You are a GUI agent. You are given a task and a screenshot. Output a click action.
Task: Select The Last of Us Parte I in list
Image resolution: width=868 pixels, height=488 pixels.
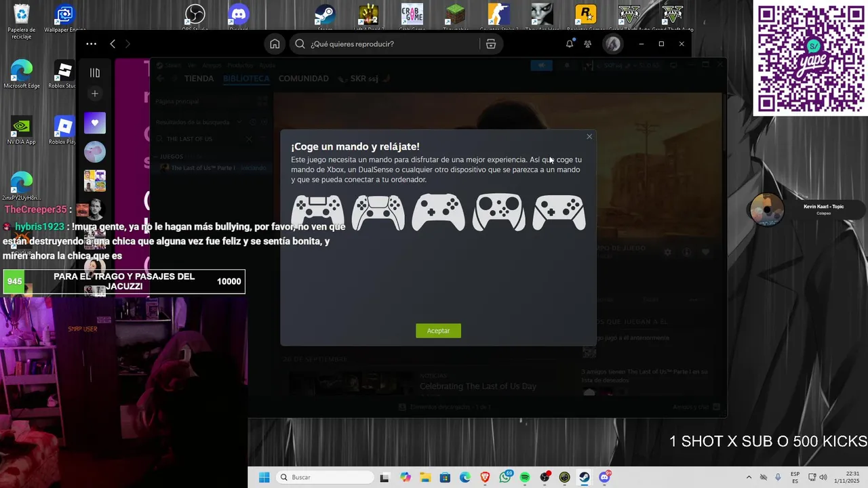pos(210,167)
